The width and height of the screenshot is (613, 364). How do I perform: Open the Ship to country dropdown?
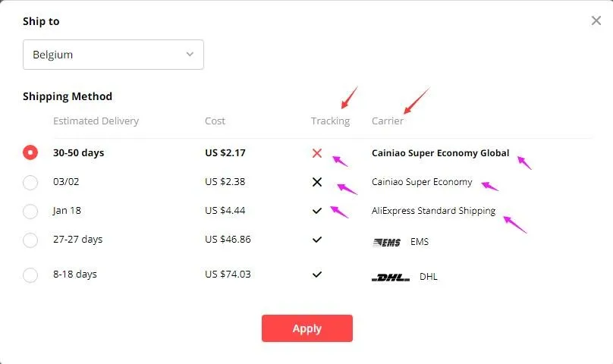113,55
